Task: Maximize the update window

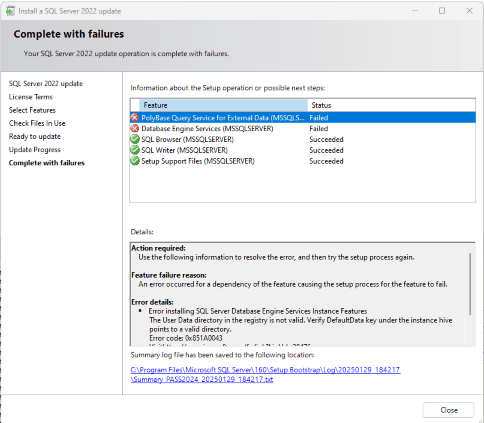Action: tap(442, 11)
